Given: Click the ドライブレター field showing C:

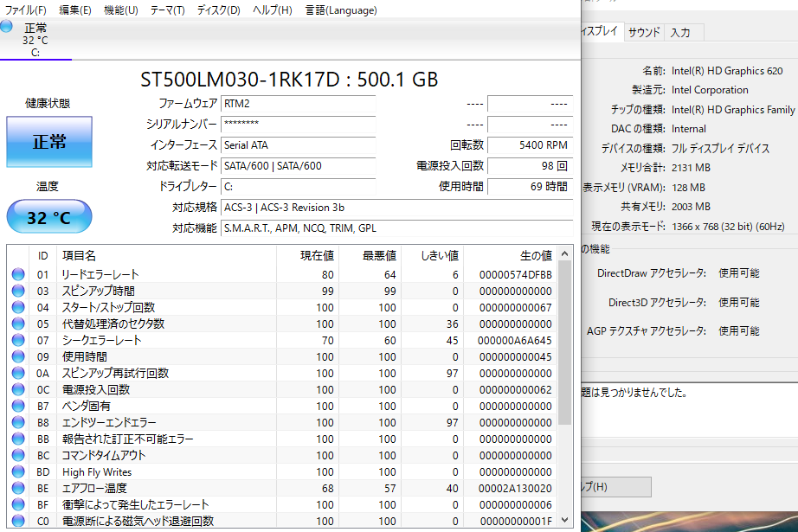Looking at the screenshot, I should 299,187.
